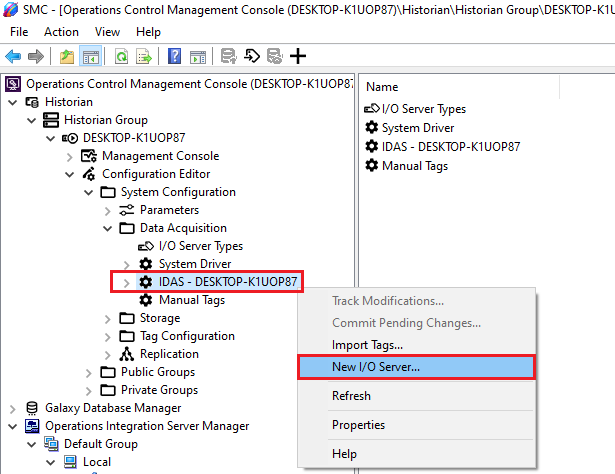This screenshot has height=474, width=615.
Task: Expand the System Driver node
Action: [126, 265]
